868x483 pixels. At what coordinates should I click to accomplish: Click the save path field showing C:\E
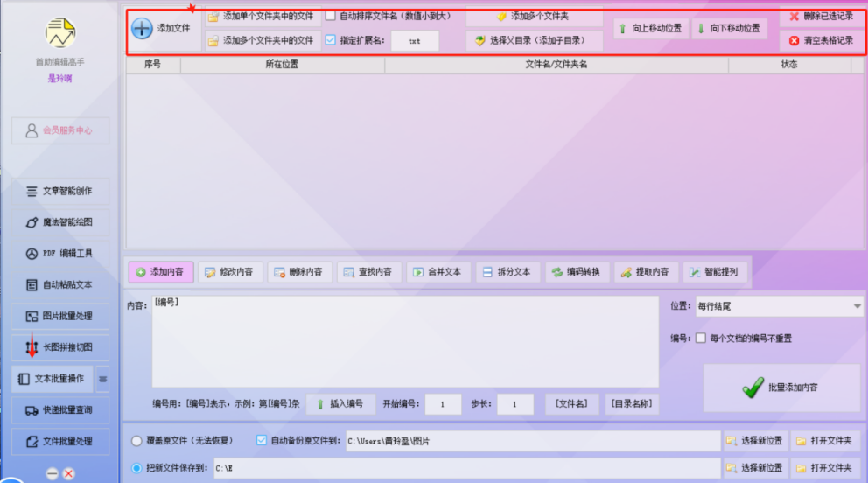tap(466, 468)
